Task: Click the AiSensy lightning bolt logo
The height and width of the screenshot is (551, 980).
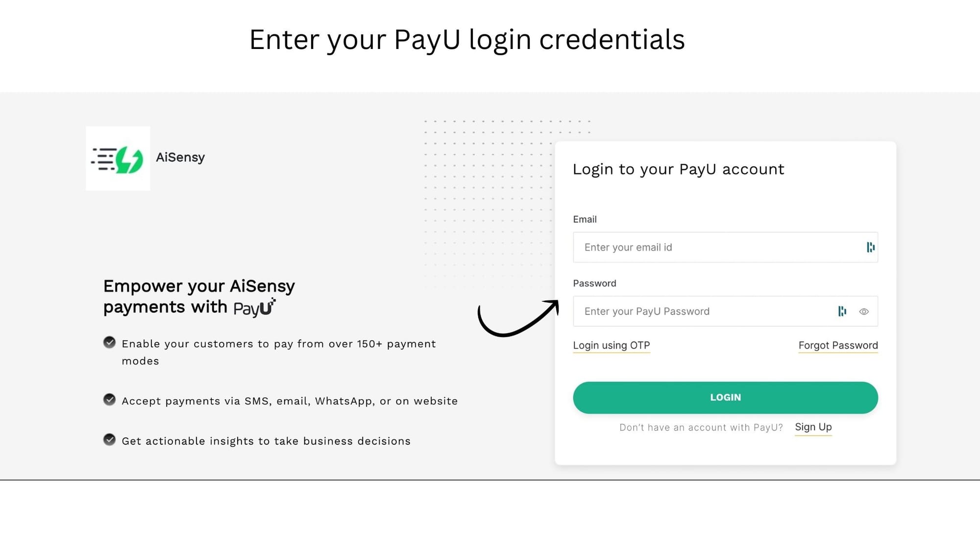Action: point(118,159)
